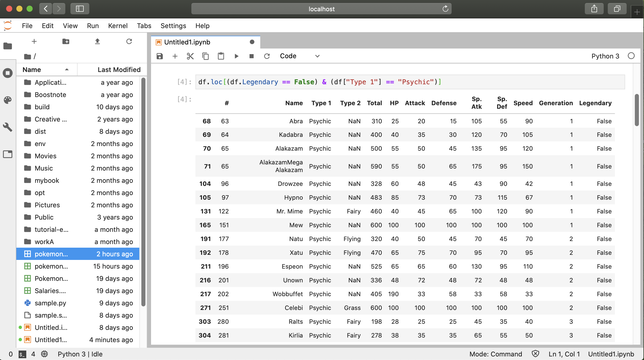Open the Commands palette sidebar icon

[x=8, y=100]
